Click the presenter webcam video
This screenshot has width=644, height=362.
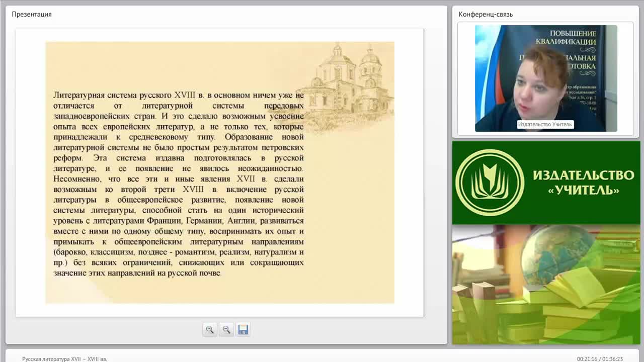click(546, 78)
